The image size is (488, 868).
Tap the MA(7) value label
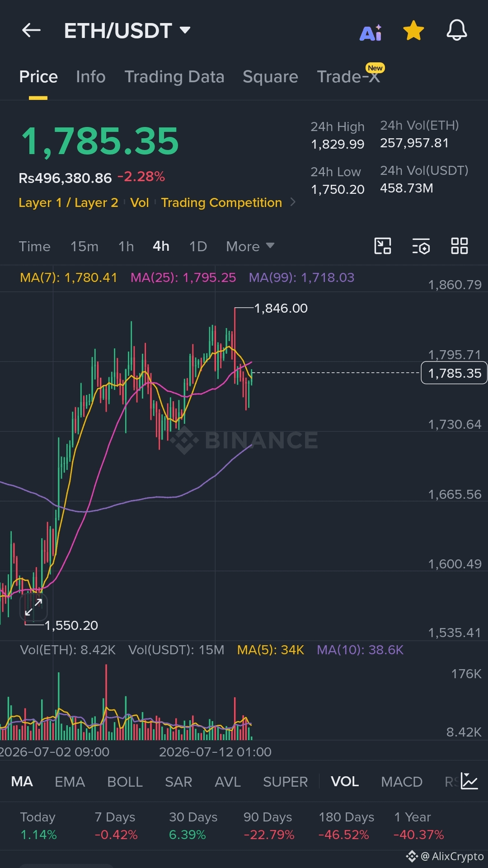click(69, 277)
